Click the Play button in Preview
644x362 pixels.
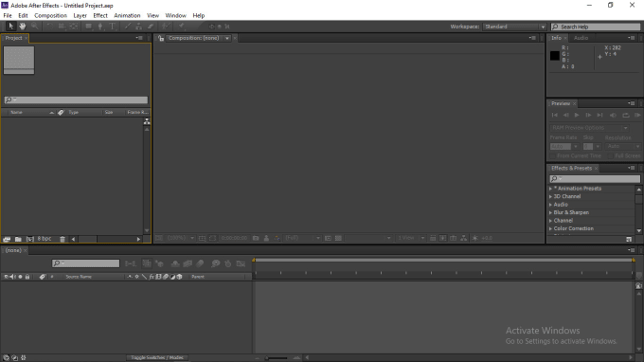point(577,115)
